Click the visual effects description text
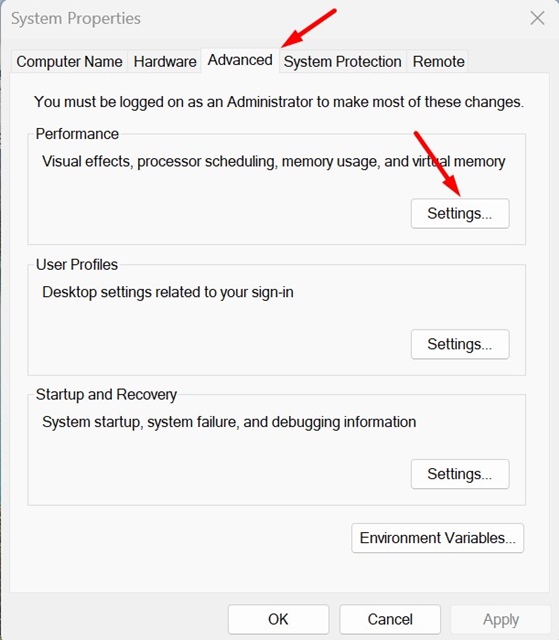 [x=273, y=161]
